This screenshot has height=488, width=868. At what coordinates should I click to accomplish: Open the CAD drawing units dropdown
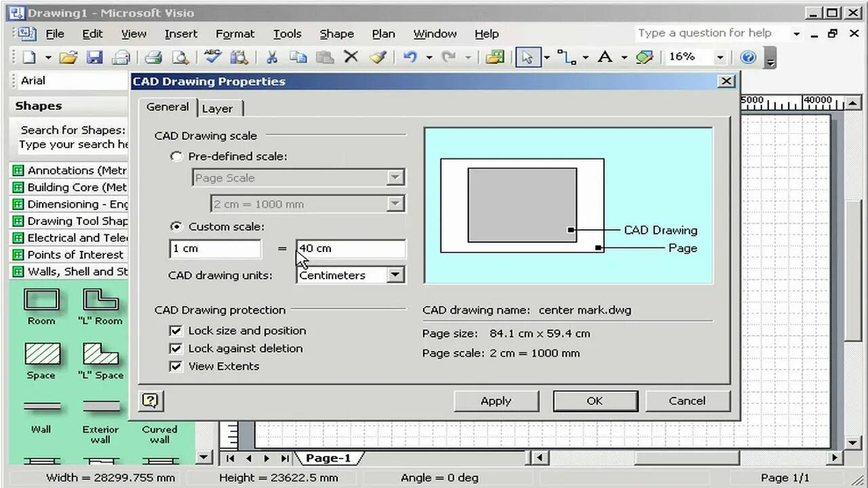click(x=395, y=274)
